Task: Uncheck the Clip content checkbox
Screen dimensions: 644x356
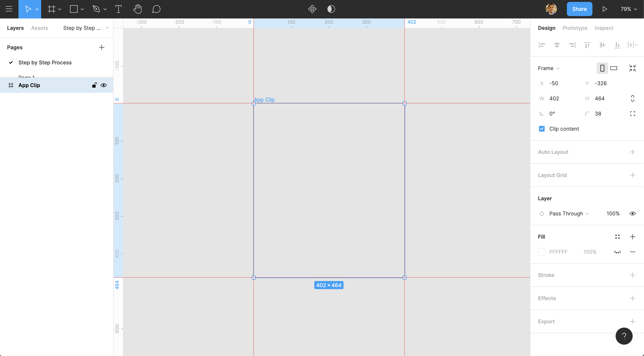Action: (542, 129)
